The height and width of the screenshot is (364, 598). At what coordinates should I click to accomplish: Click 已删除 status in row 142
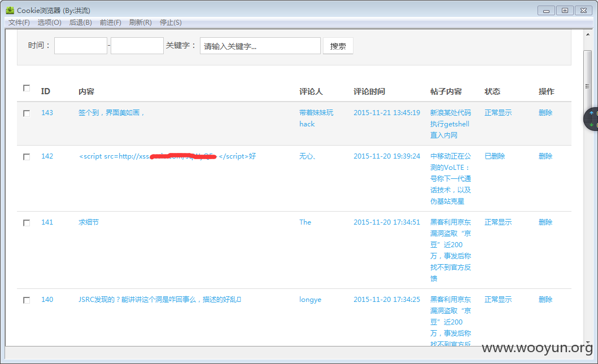tap(495, 156)
